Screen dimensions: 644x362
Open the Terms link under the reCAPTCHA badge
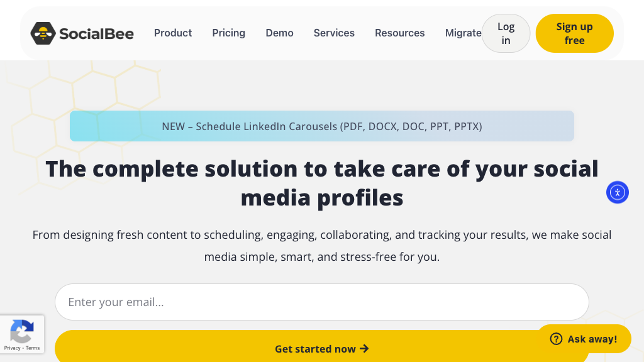pos(35,348)
